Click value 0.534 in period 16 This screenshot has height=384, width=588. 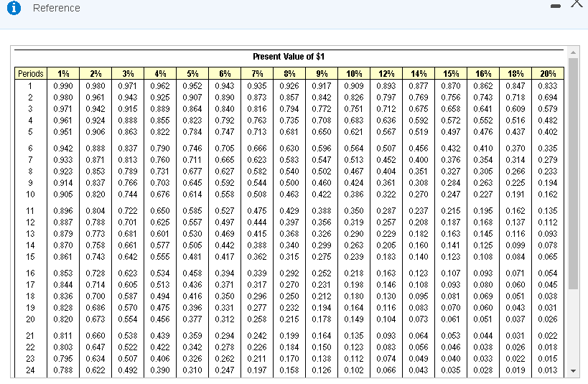160,273
